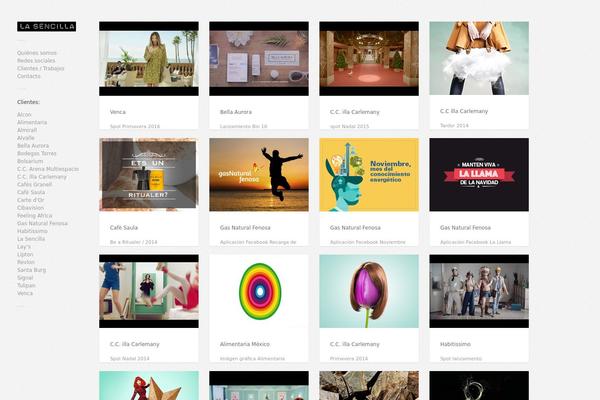
Task: Click the Alimentaria México card title
Action: click(245, 344)
